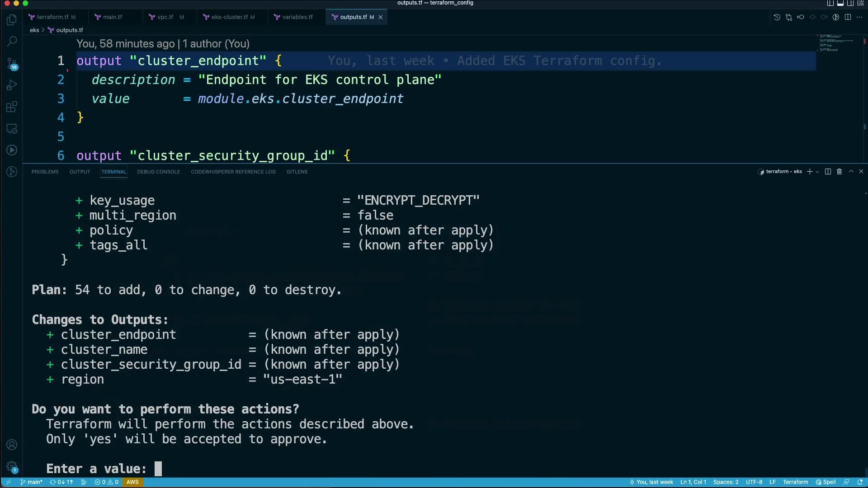
Task: Split the terminal panel
Action: coord(828,172)
